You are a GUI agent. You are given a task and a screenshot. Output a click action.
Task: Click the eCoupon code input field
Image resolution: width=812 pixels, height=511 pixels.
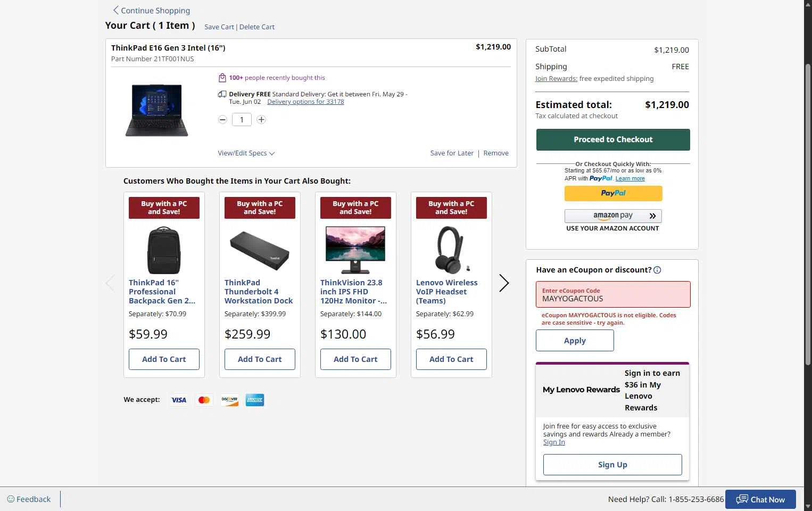pos(613,294)
